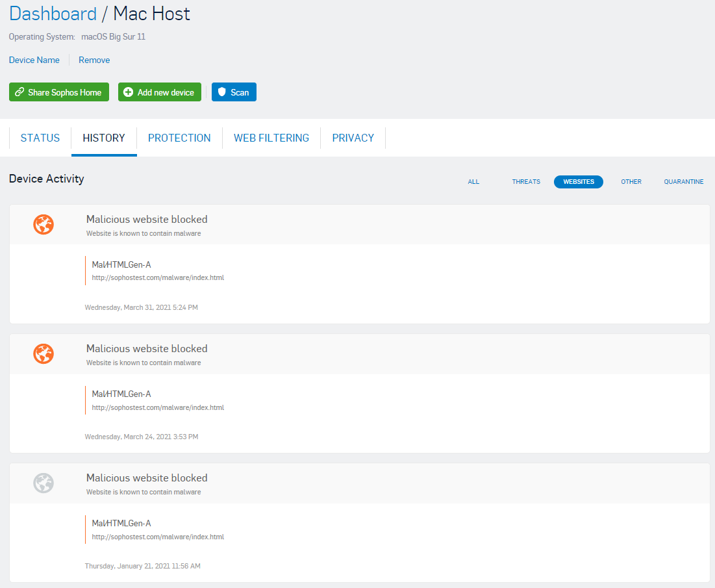Screen dimensions: 715x588
Task: Go to the WEB FILTERING tab
Action: (271, 138)
